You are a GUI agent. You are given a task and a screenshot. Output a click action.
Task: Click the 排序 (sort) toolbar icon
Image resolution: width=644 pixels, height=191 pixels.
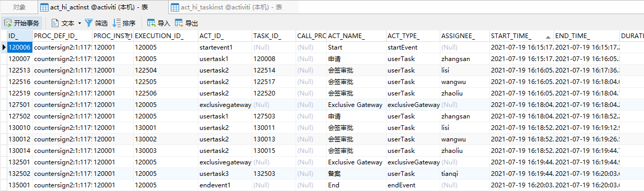117,23
